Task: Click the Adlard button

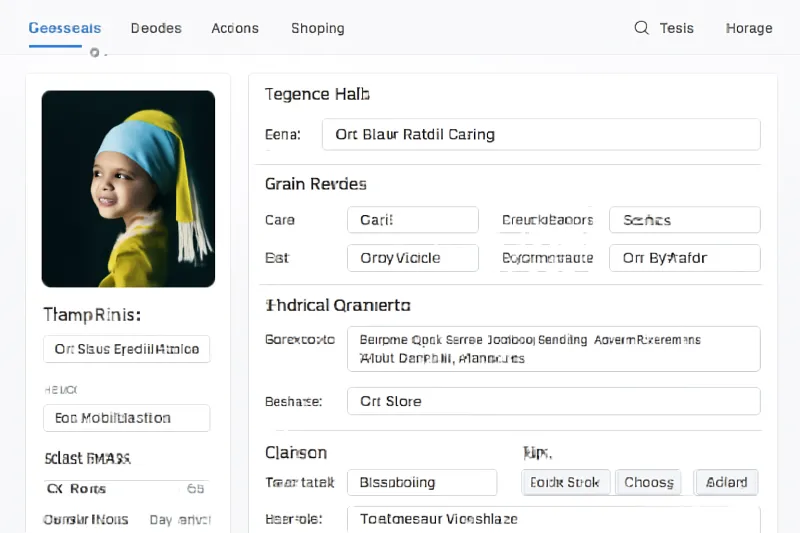Action: click(726, 483)
